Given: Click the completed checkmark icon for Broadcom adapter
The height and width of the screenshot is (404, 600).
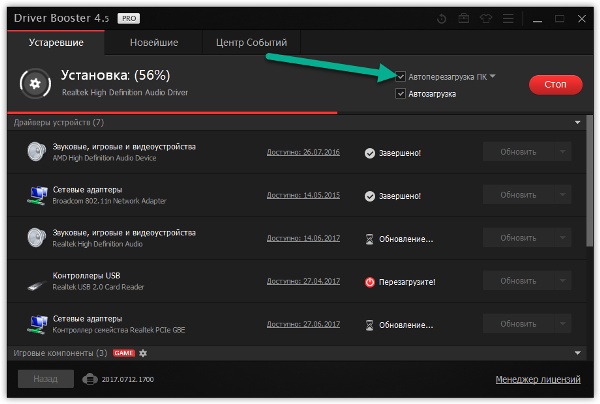Looking at the screenshot, I should click(370, 196).
